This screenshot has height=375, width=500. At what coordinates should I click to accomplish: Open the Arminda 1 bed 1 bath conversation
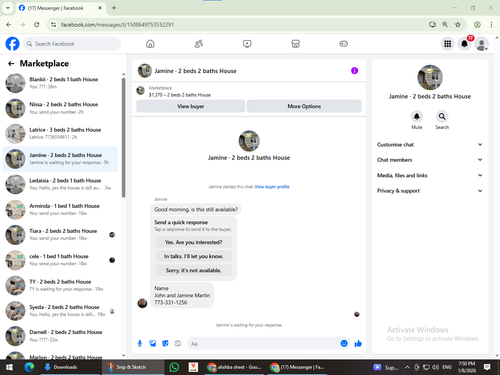pos(60,210)
